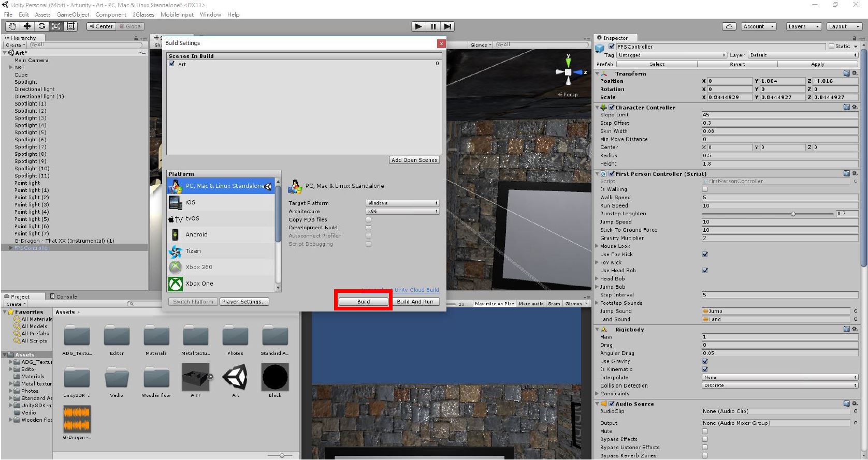Viewport: 868px width, 460px height.
Task: Select the Rect transform tool
Action: coord(70,26)
